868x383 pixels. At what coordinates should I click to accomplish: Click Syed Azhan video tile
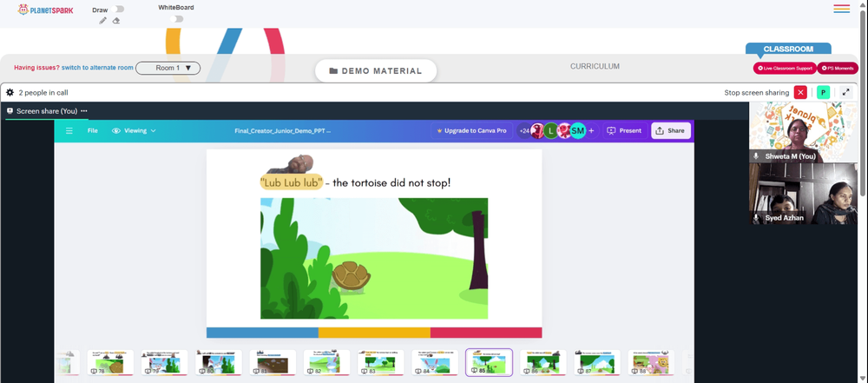pyautogui.click(x=802, y=194)
